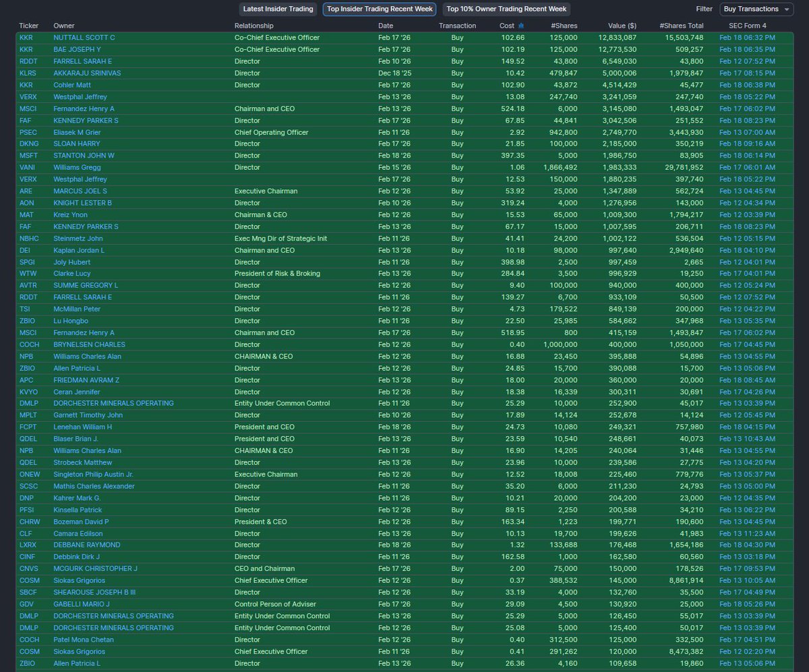Open the PSEC ticker link

[29, 132]
